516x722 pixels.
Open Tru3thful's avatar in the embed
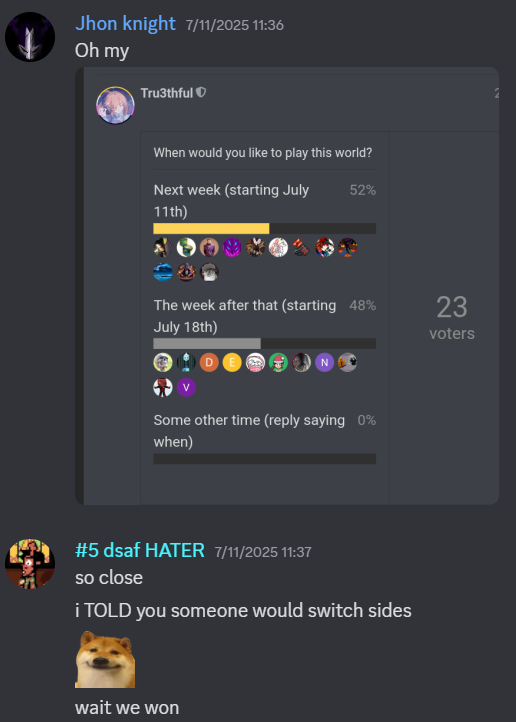pyautogui.click(x=115, y=105)
